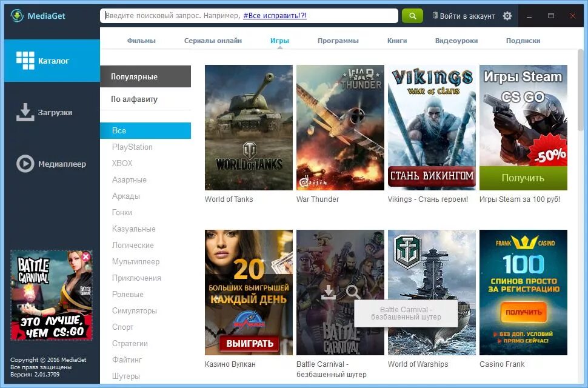Open the Подписки tab
Image resolution: width=588 pixels, height=388 pixels.
click(523, 41)
